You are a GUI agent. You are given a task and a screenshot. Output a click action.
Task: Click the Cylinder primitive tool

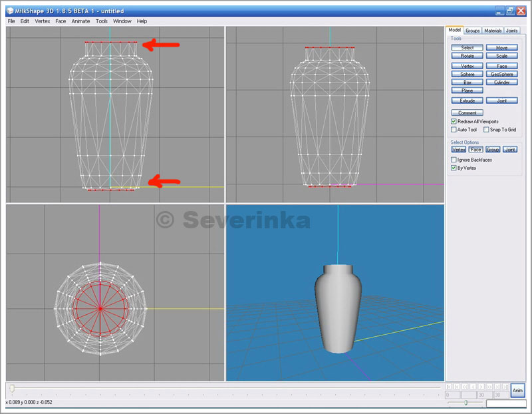click(x=501, y=83)
